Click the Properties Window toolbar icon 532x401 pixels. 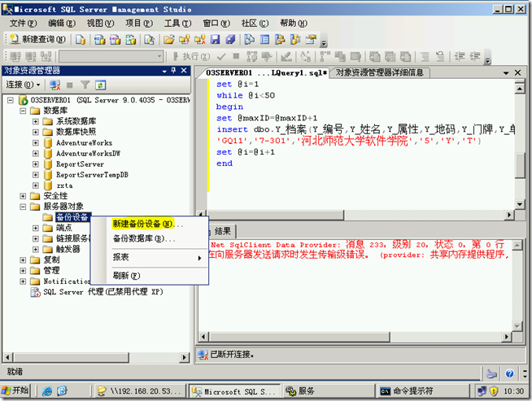coord(311,39)
